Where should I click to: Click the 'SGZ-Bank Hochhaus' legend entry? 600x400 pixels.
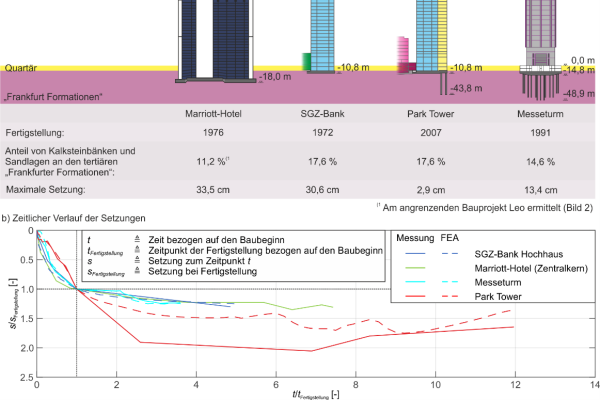pos(518,254)
